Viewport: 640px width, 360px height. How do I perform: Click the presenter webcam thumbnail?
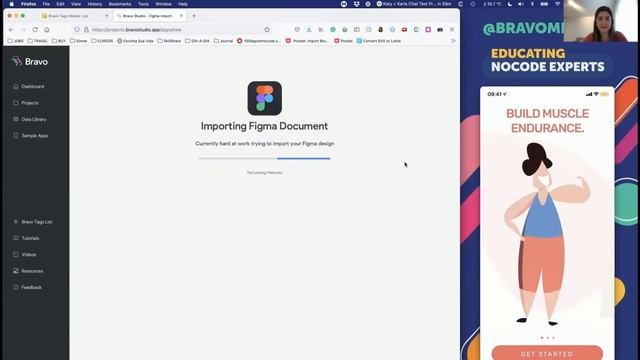600,21
